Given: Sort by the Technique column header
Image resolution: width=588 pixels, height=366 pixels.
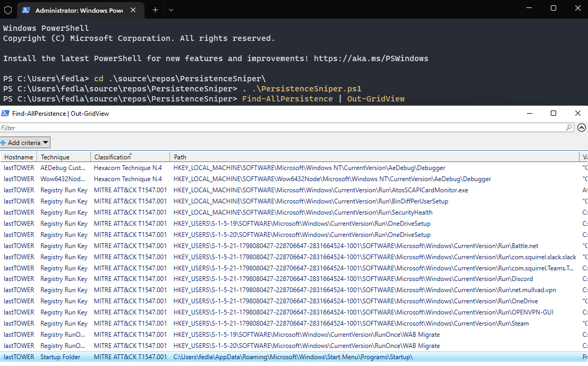Looking at the screenshot, I should point(64,157).
